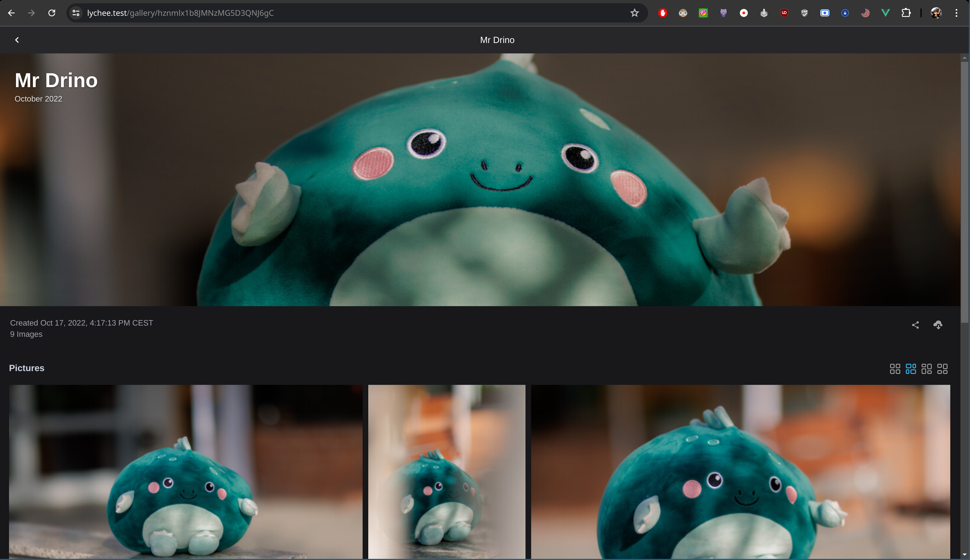Open the uBlock Origin shield extension

click(784, 13)
